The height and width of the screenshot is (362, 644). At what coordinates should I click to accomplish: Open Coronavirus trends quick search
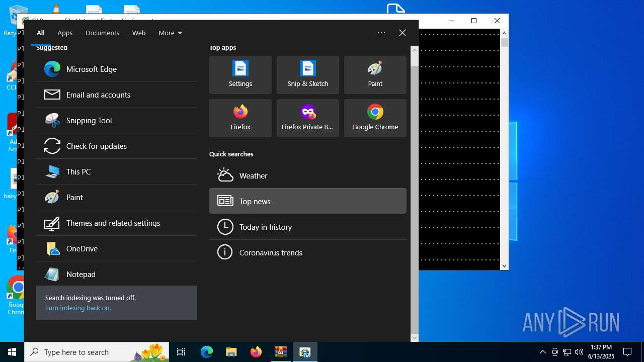click(308, 252)
